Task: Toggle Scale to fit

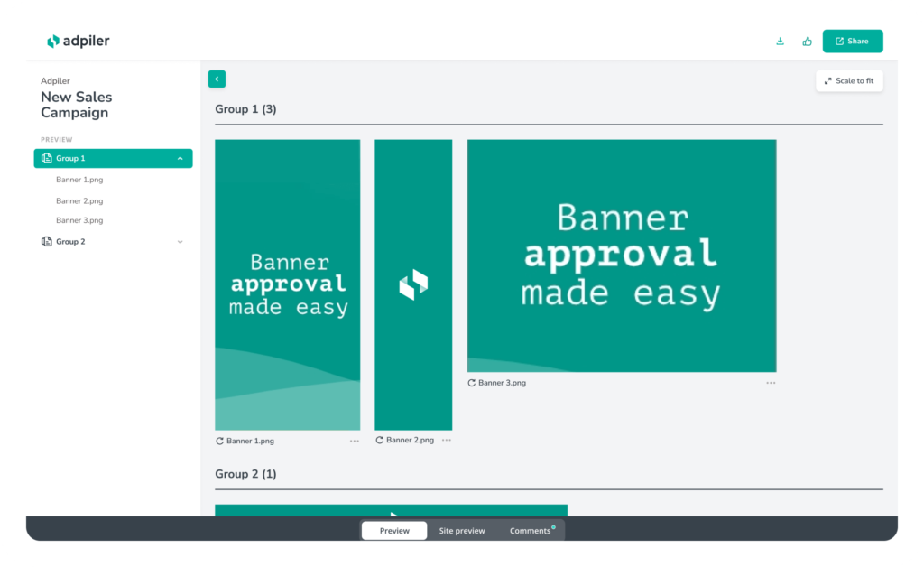Action: [x=849, y=81]
